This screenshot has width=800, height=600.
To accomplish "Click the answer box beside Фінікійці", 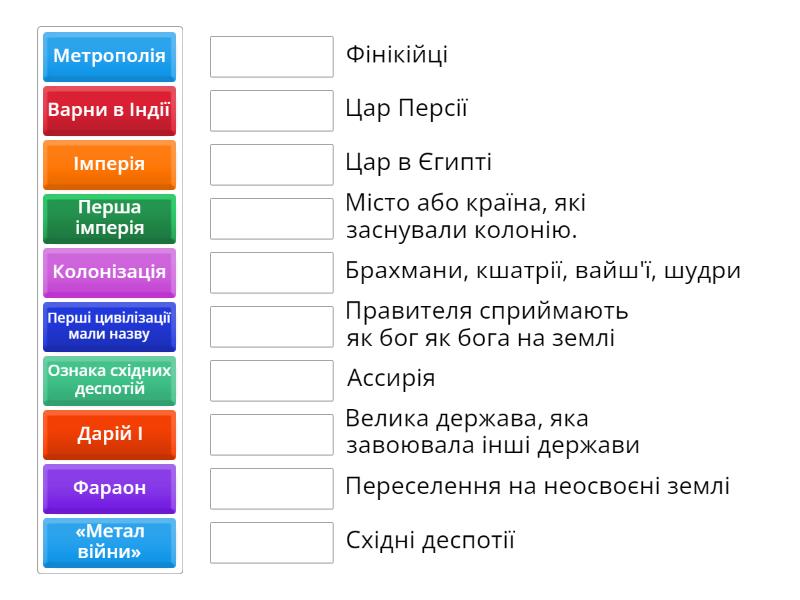I will coord(272,57).
